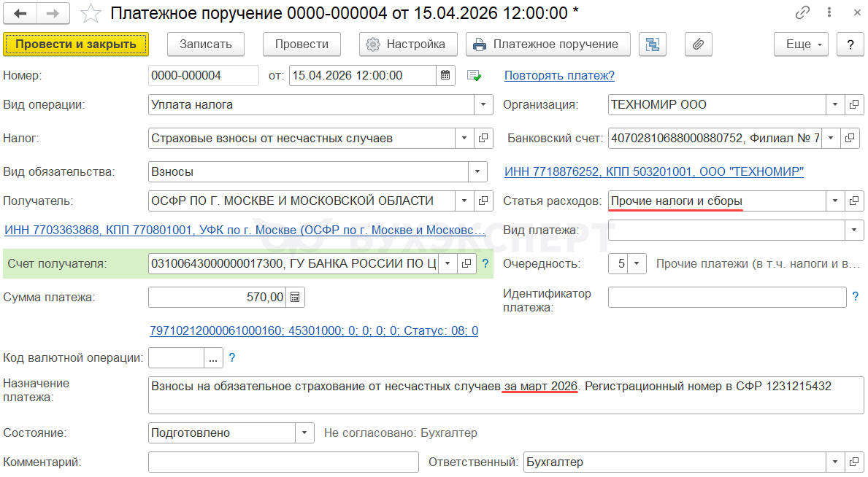868x477 pixels.
Task: Choose currency operation code with ellipsis button
Action: coord(213,358)
